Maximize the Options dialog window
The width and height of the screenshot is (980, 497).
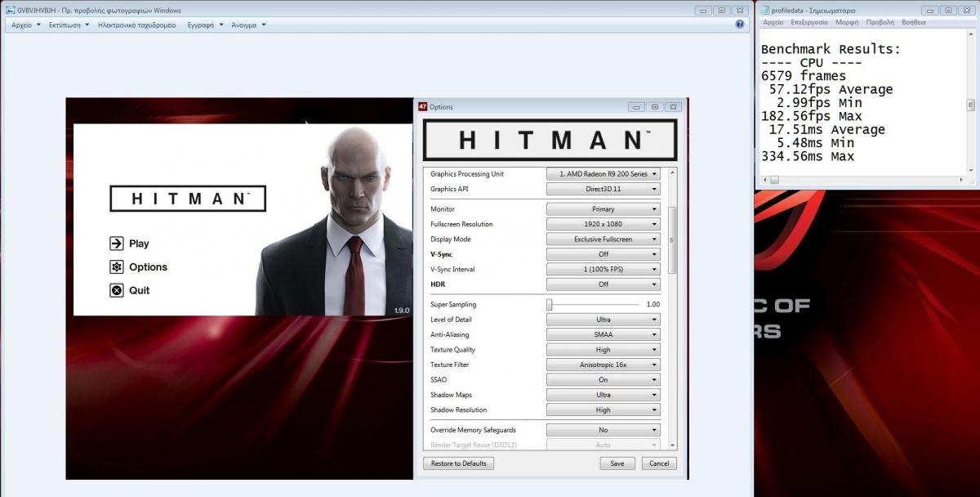pyautogui.click(x=654, y=107)
